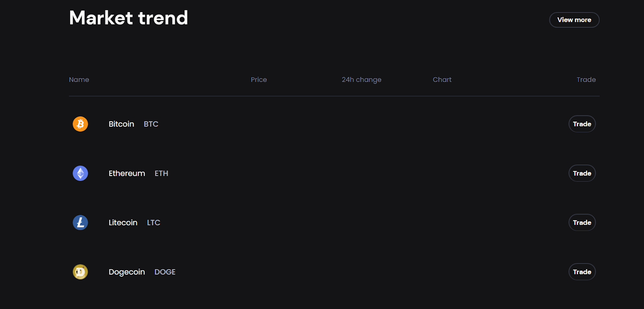
Task: Sort by the 24h change column header
Action: click(361, 80)
